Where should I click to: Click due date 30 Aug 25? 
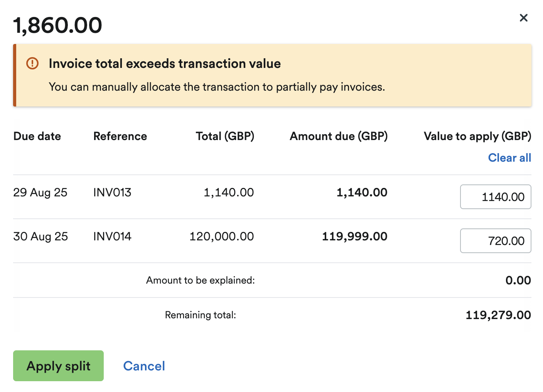(40, 236)
